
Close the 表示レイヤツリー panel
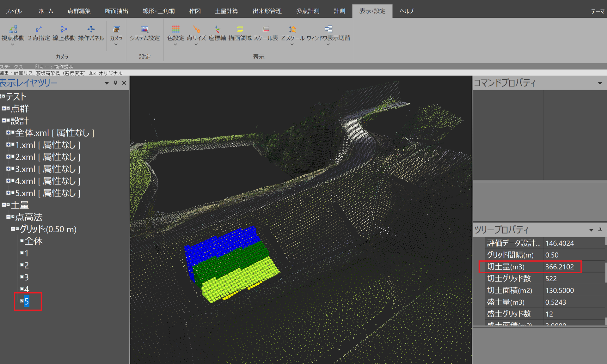coord(124,83)
